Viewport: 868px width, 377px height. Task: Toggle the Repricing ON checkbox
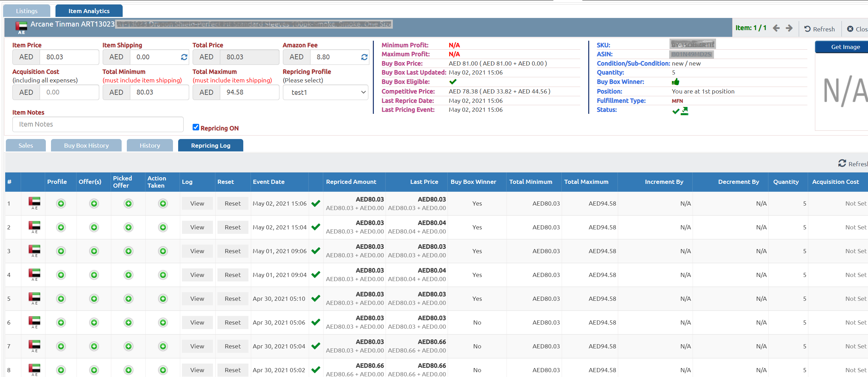click(196, 127)
